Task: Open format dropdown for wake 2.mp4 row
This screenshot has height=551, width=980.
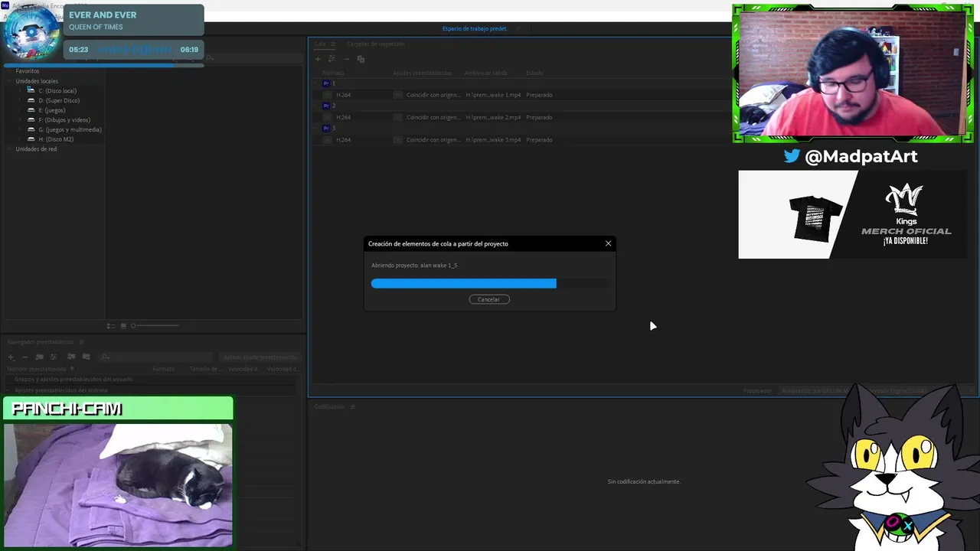Action: pos(328,117)
